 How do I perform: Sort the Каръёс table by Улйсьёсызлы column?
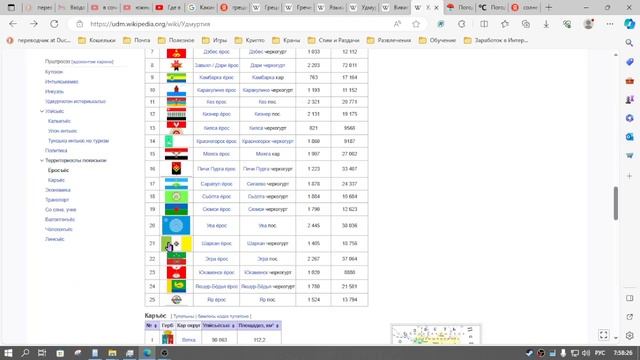(218, 326)
